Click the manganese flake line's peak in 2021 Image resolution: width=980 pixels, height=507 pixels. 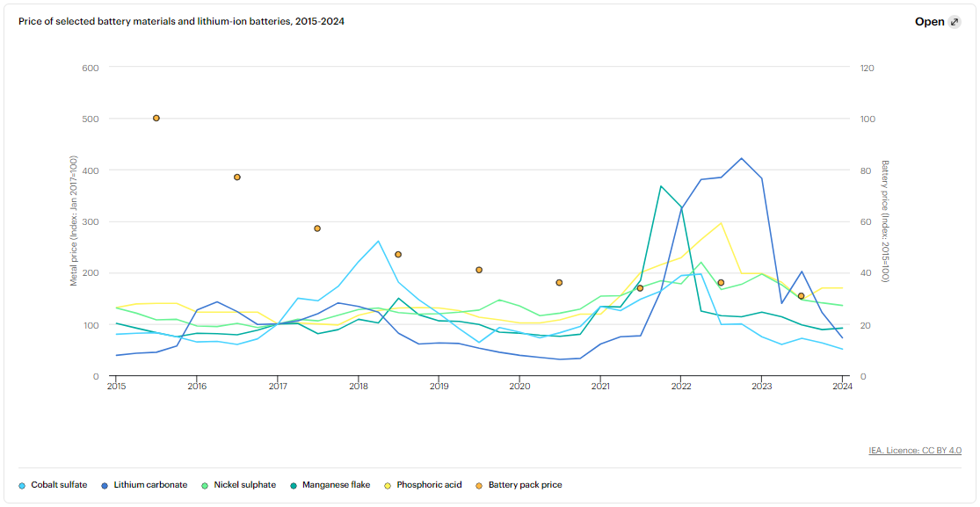click(x=660, y=186)
